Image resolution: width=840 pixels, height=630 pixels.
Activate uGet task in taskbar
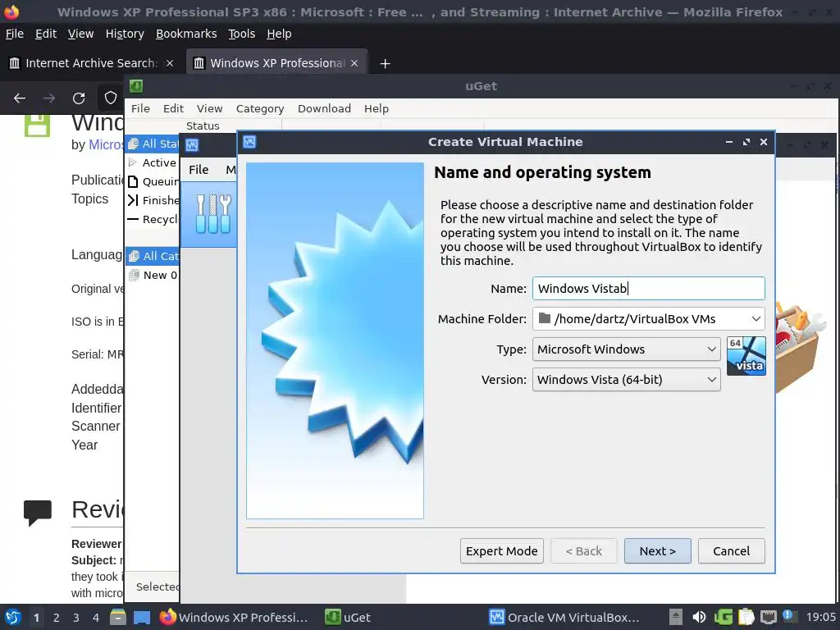pos(348,617)
